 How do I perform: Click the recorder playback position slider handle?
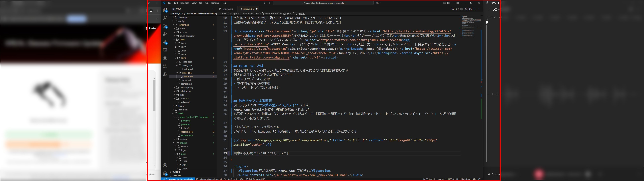pyautogui.click(x=487, y=22)
